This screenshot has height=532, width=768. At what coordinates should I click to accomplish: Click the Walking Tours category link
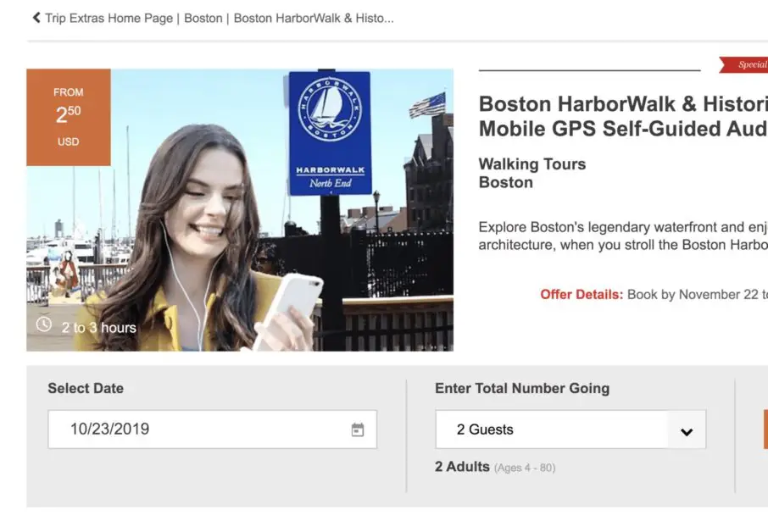point(532,163)
